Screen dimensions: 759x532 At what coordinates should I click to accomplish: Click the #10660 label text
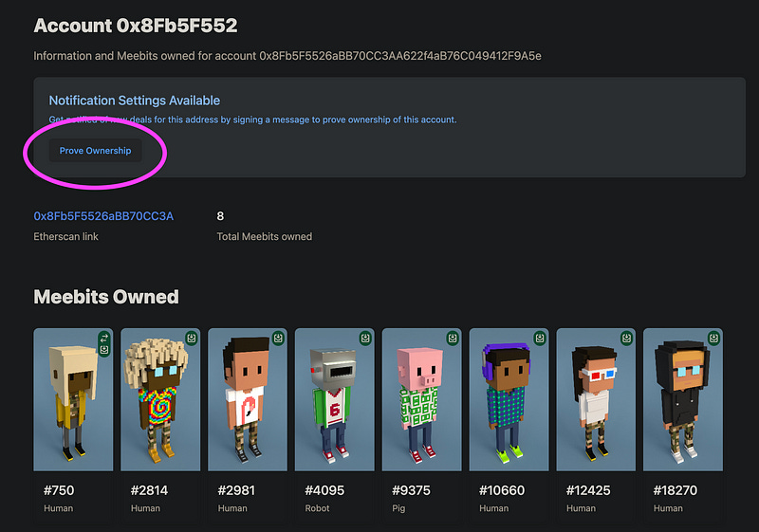coord(502,490)
